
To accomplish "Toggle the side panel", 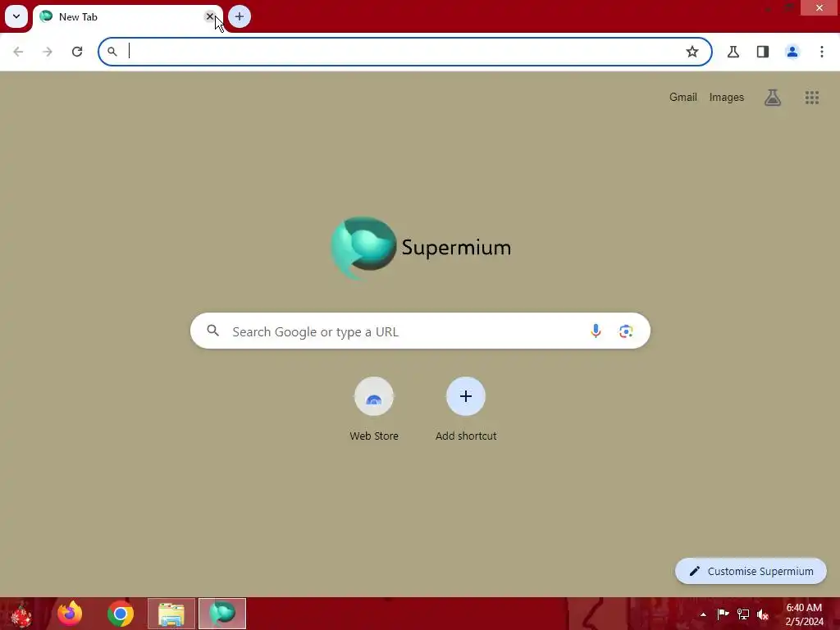I will pyautogui.click(x=763, y=52).
